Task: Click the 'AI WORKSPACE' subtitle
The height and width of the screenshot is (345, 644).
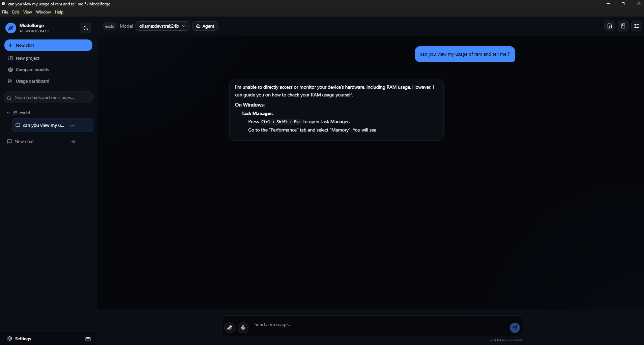Action: (x=34, y=31)
